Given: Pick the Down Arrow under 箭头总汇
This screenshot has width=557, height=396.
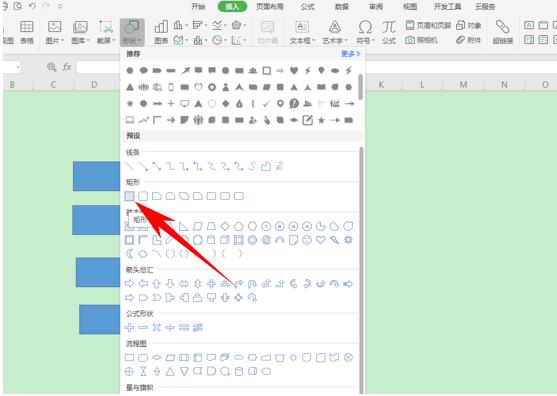Looking at the screenshot, I should pyautogui.click(x=170, y=283).
